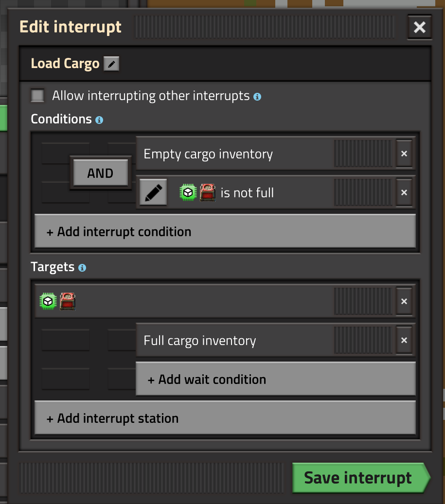Toggle the AND comparison button
Image resolution: width=445 pixels, height=504 pixels.
[100, 173]
